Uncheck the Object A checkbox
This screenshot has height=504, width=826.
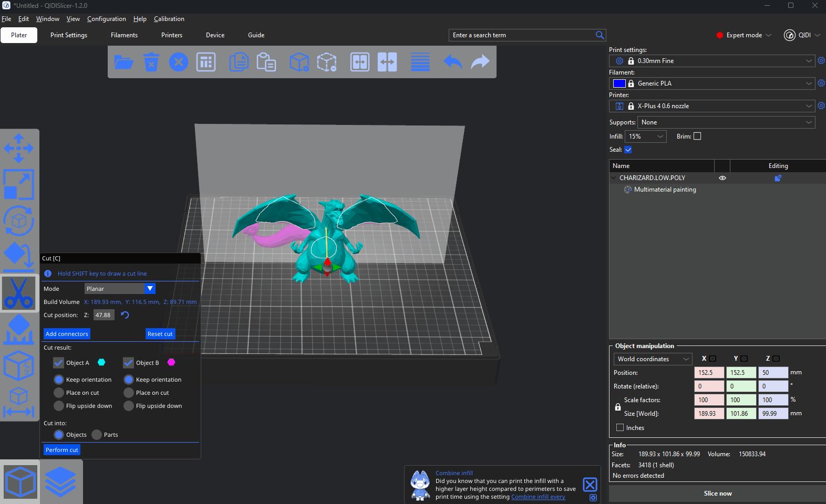pos(58,363)
